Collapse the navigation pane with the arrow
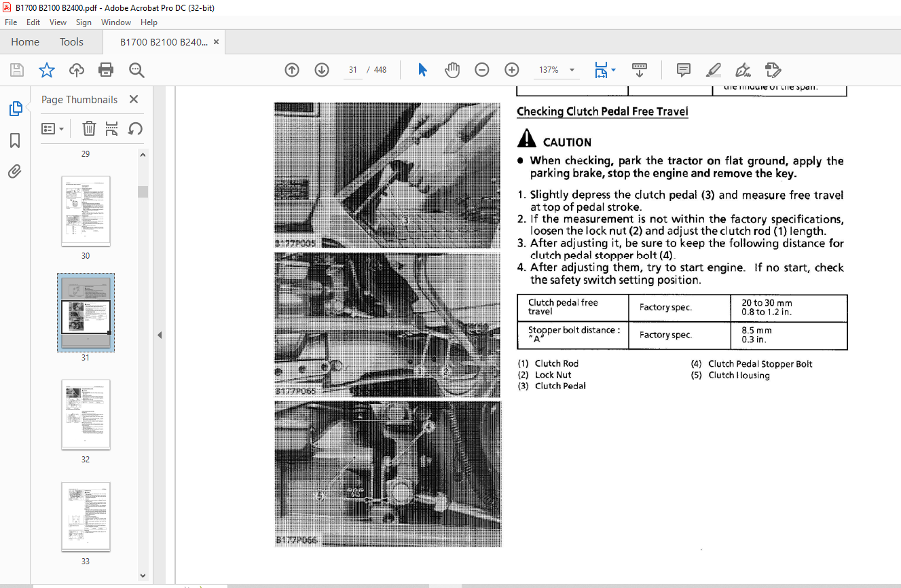The height and width of the screenshot is (588, 901). 159,335
